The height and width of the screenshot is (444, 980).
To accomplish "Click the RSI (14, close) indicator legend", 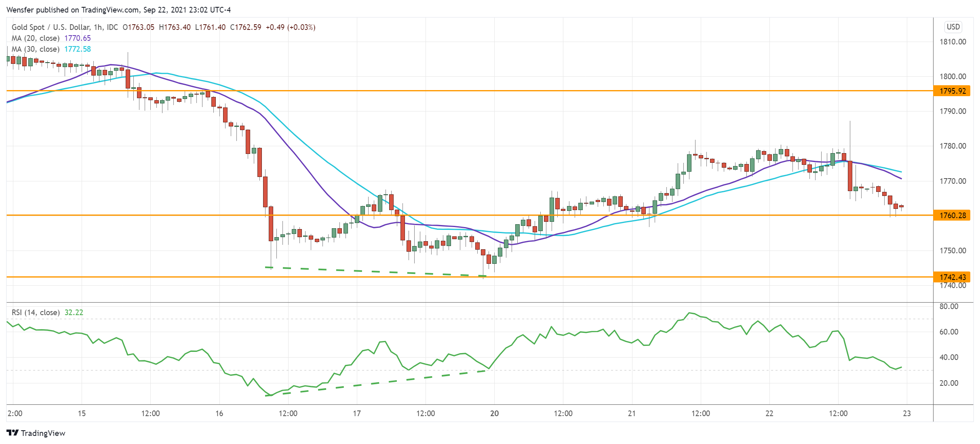I will pyautogui.click(x=36, y=312).
